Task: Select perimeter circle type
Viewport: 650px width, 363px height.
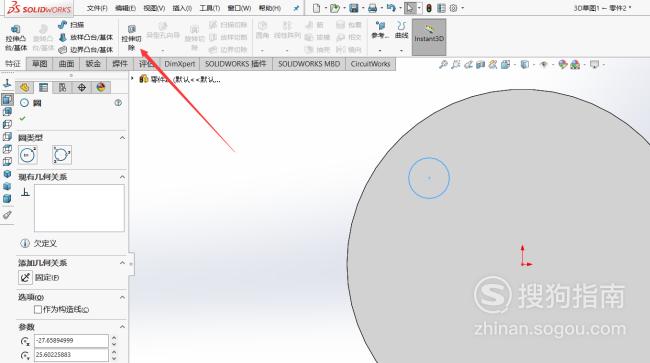Action: 62,155
